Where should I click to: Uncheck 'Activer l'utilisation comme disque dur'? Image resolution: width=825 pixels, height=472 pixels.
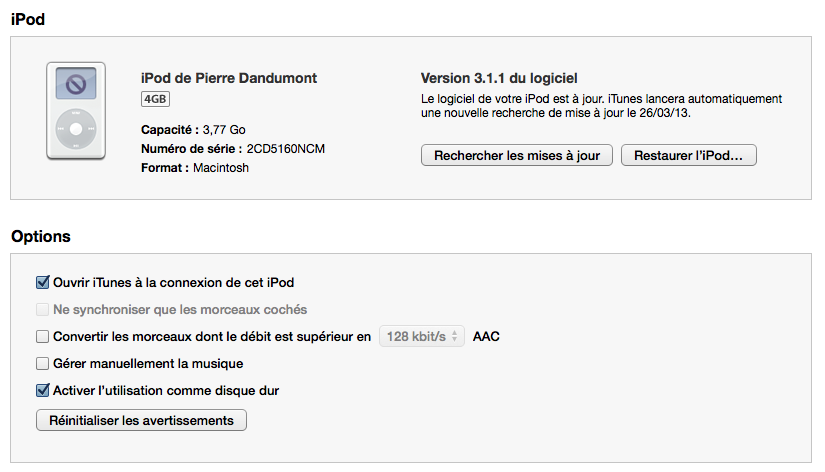(x=42, y=391)
